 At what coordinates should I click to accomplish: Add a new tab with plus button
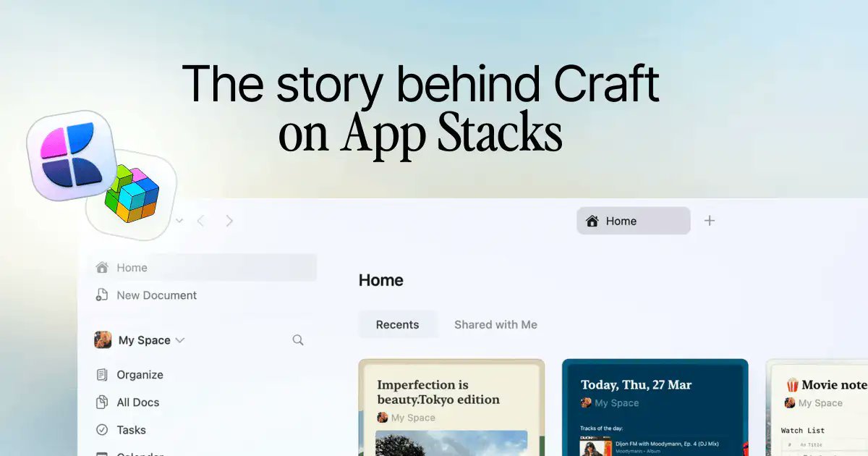click(x=710, y=221)
